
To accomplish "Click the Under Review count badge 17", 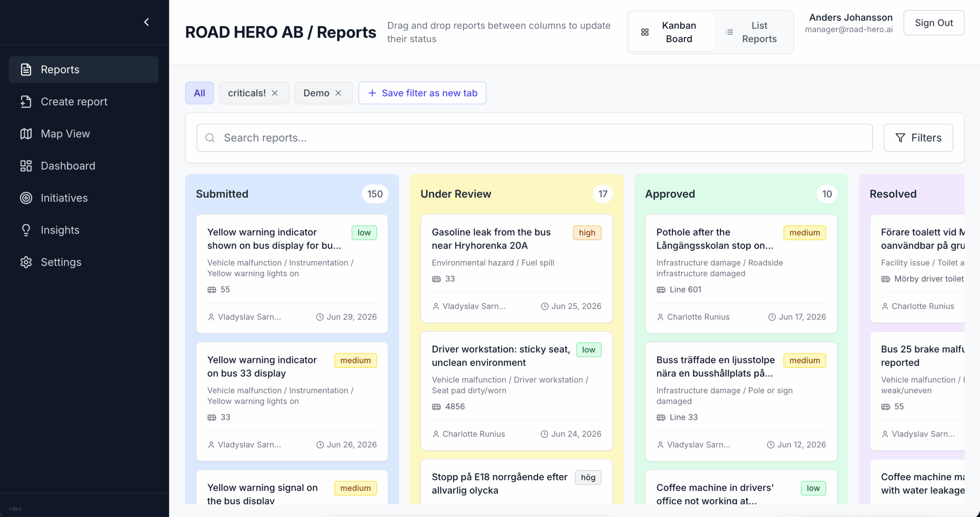I will (603, 194).
